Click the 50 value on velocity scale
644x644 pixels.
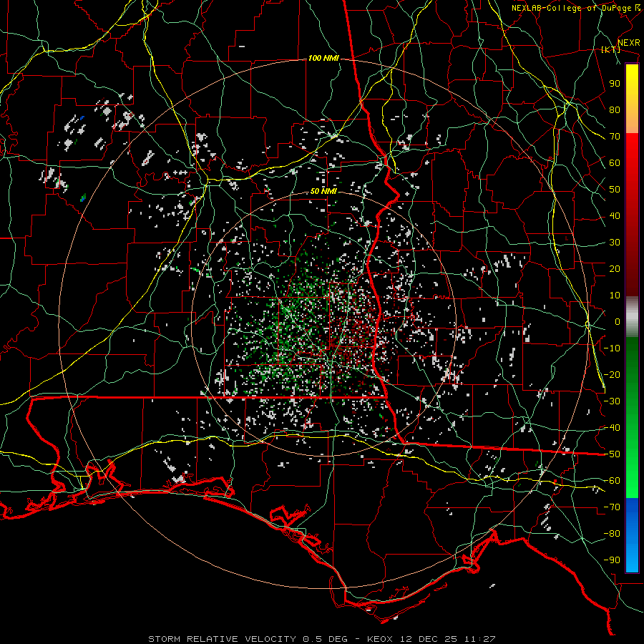pyautogui.click(x=615, y=190)
